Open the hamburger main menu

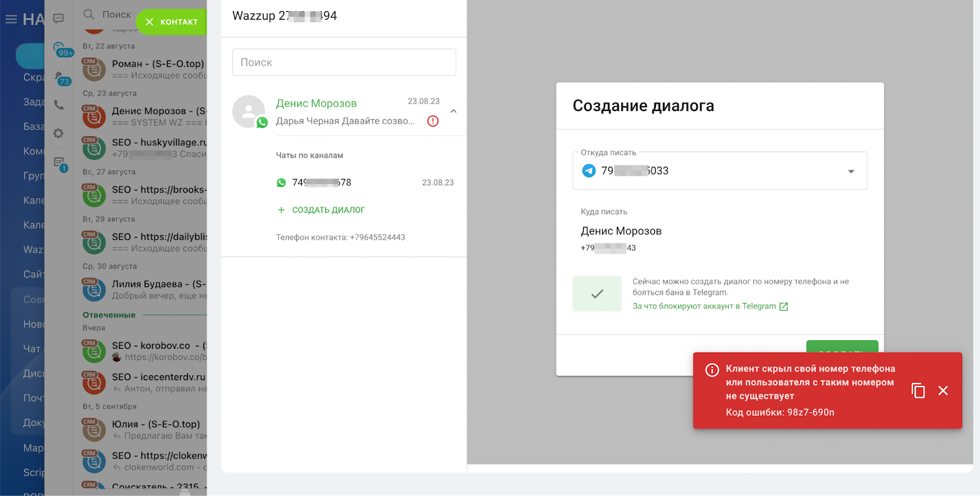point(11,20)
